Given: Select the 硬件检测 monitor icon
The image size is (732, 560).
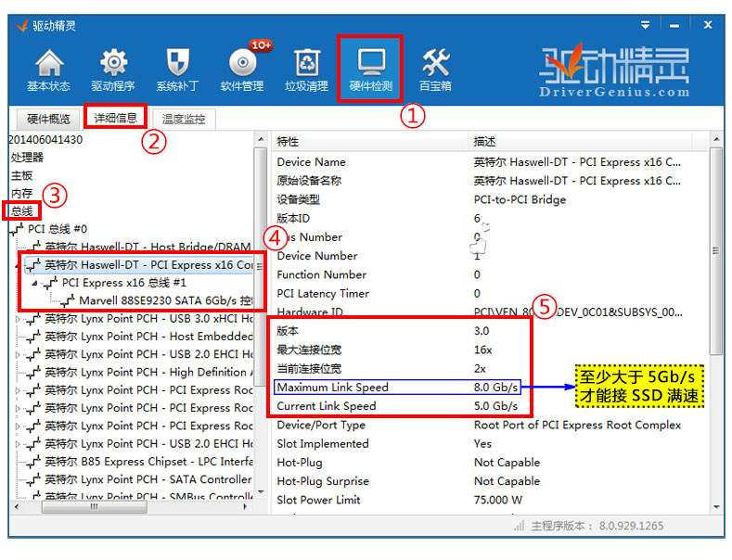Looking at the screenshot, I should pos(371,69).
